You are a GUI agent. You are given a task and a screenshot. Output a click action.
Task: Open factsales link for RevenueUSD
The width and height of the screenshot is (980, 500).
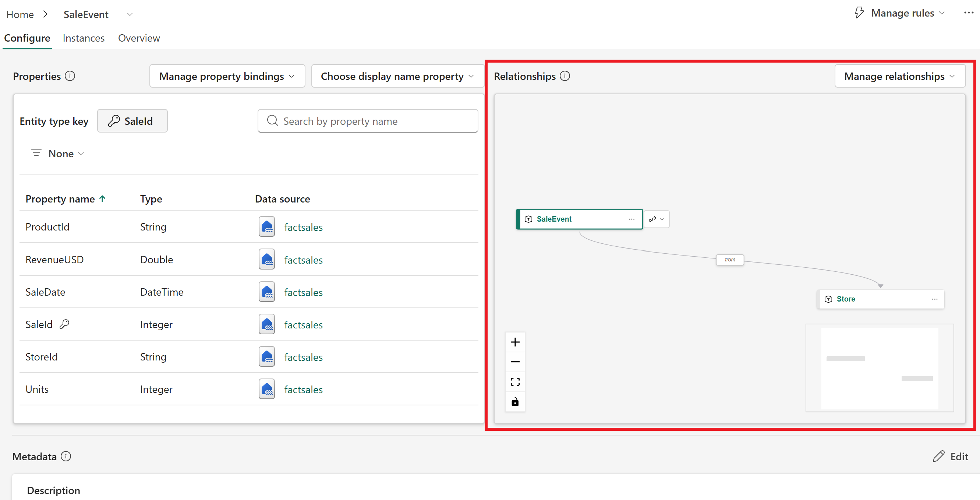303,260
